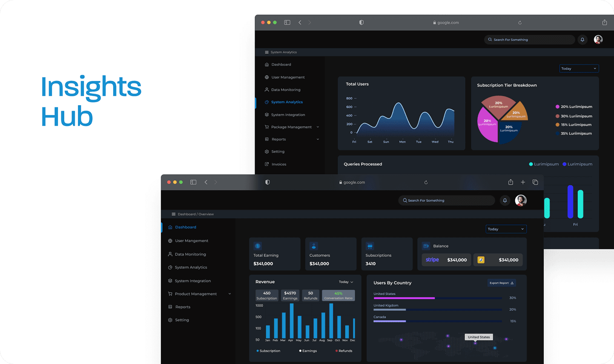Select the $4570 Earnings stat tab

click(290, 295)
